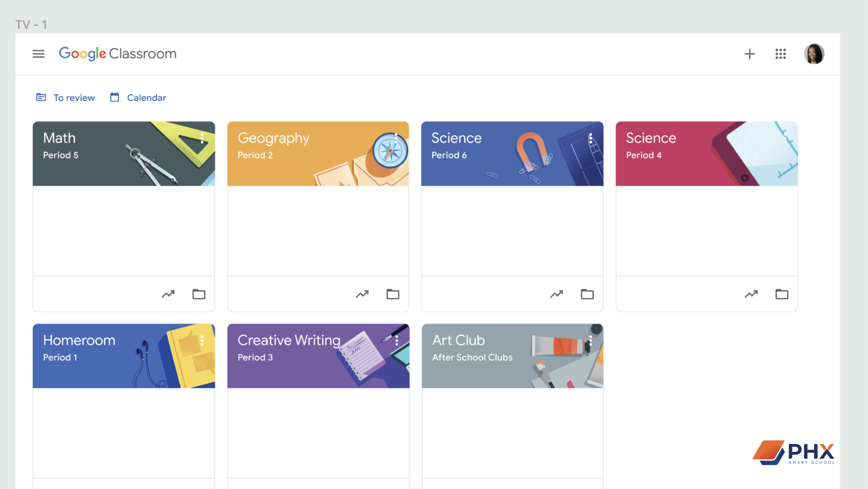Open Drive folder icon on Math card
This screenshot has height=489, width=868.
click(199, 294)
